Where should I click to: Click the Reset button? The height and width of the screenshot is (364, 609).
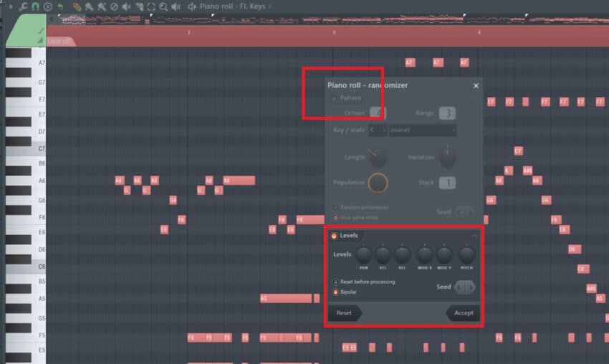tap(344, 313)
